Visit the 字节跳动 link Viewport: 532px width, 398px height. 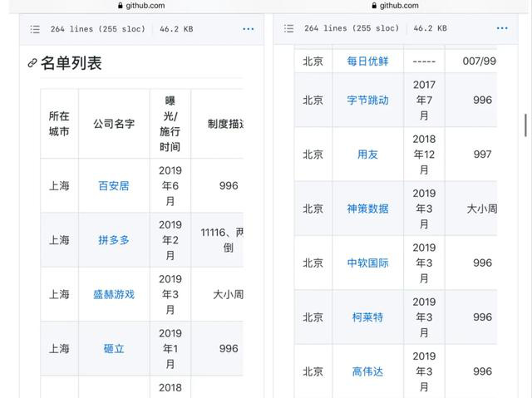pyautogui.click(x=367, y=100)
